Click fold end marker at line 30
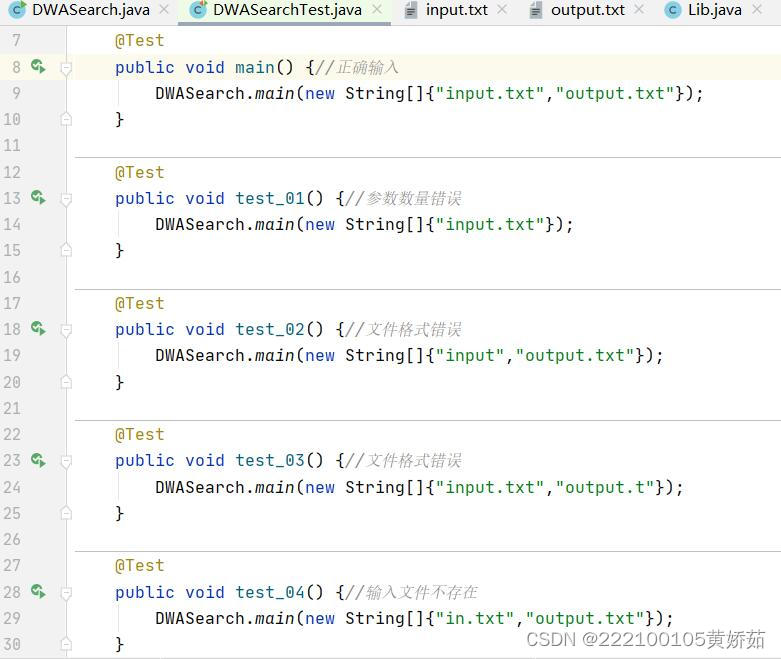 [66, 644]
